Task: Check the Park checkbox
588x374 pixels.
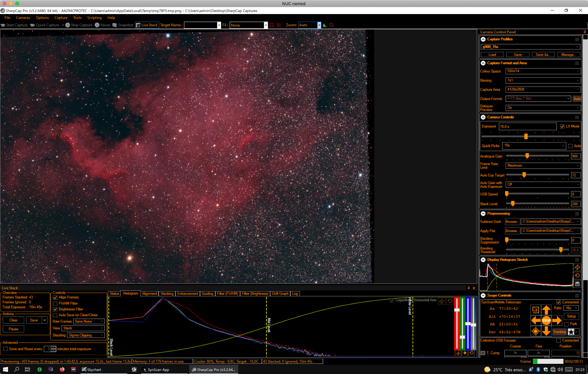Action: point(566,324)
